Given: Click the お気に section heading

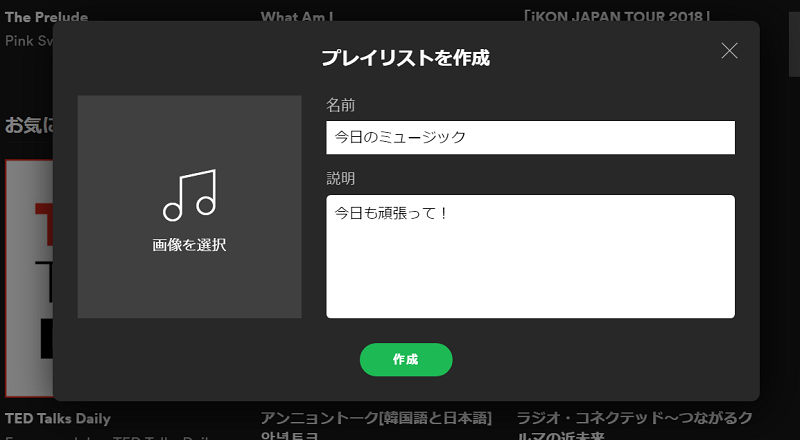Looking at the screenshot, I should (28, 125).
